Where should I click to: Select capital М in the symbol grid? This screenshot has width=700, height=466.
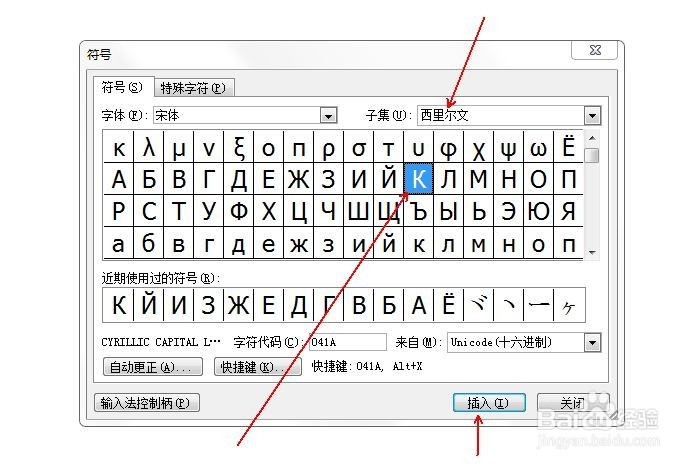coord(479,179)
